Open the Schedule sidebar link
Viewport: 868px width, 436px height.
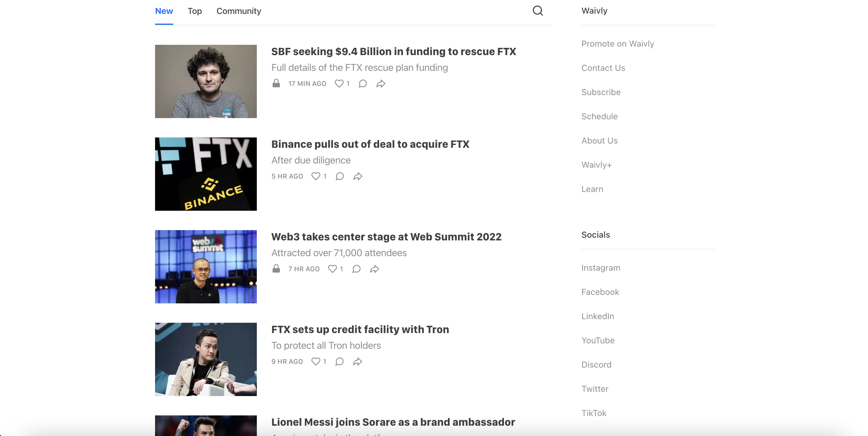599,117
